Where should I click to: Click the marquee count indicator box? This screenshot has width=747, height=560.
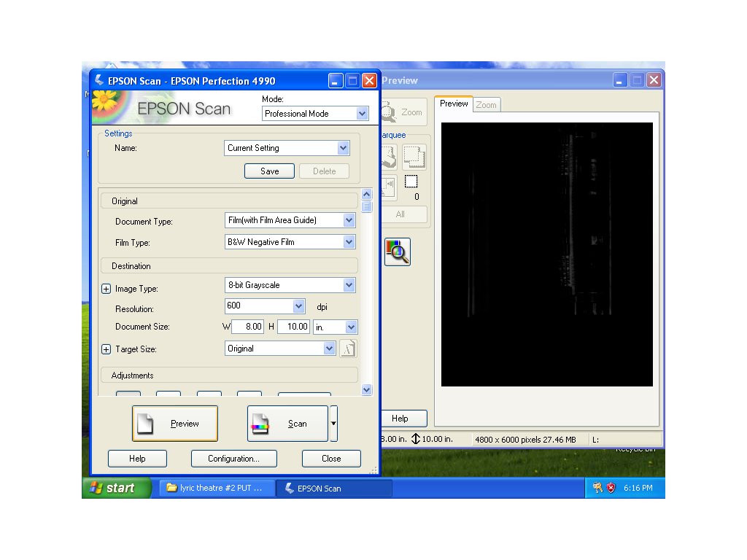[x=411, y=182]
